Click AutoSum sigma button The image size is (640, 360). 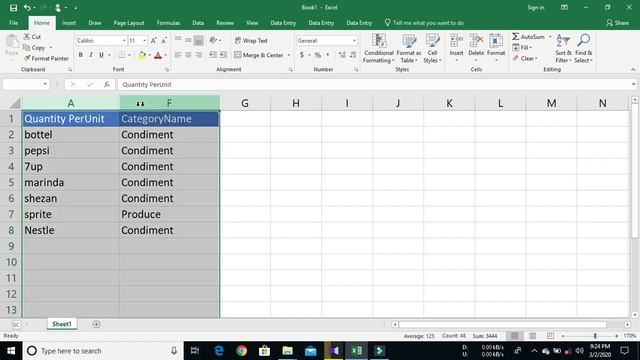pyautogui.click(x=528, y=37)
